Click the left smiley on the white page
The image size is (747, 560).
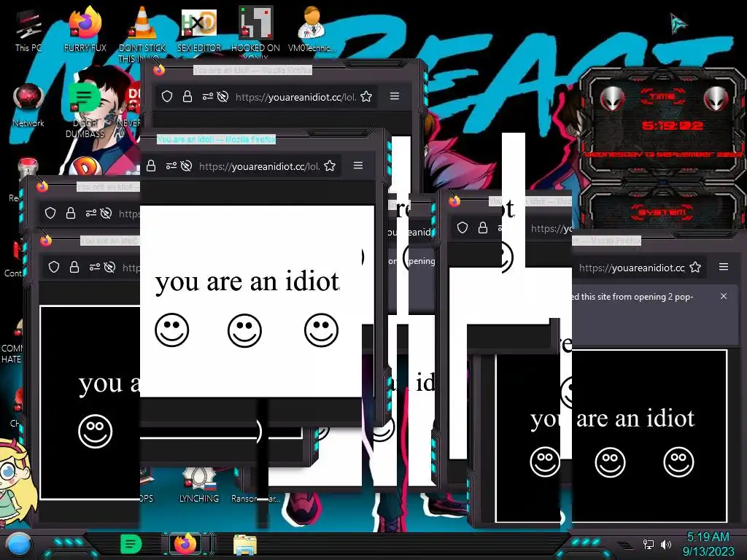pyautogui.click(x=172, y=330)
